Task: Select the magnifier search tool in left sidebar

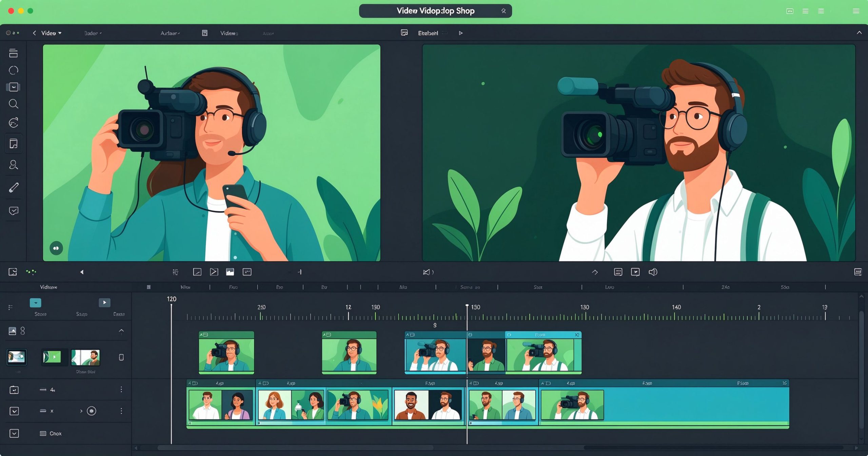Action: (14, 104)
